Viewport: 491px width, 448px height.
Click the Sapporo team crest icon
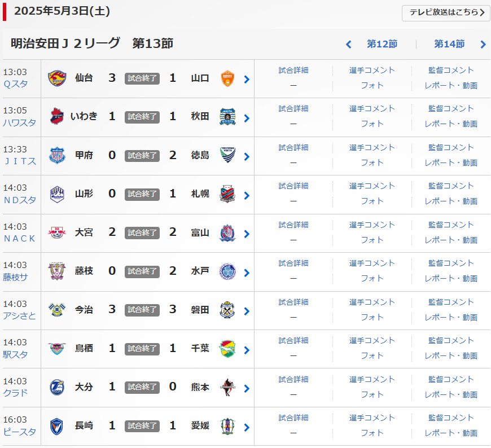227,194
